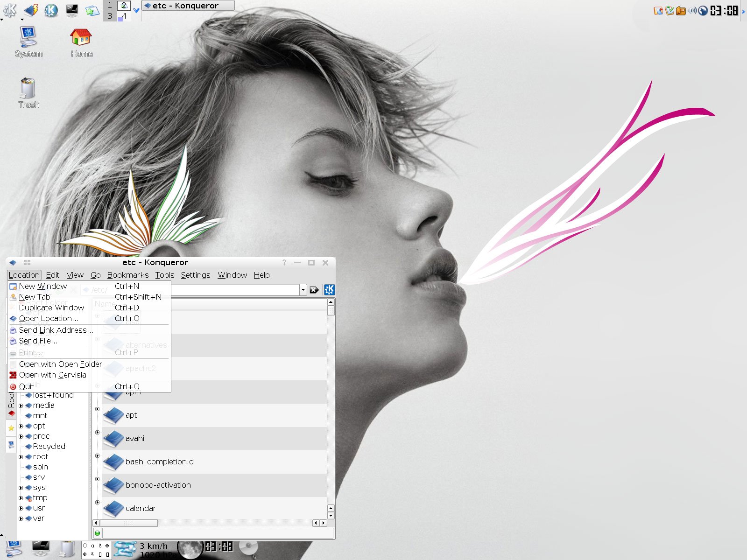Click the horizontal scrollbar thumb in file list

[x=129, y=523]
